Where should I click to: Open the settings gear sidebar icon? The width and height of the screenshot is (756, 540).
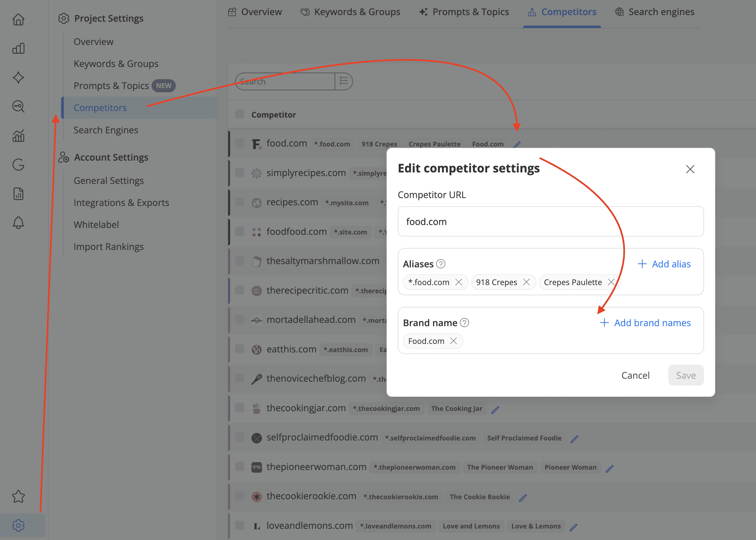point(18,525)
